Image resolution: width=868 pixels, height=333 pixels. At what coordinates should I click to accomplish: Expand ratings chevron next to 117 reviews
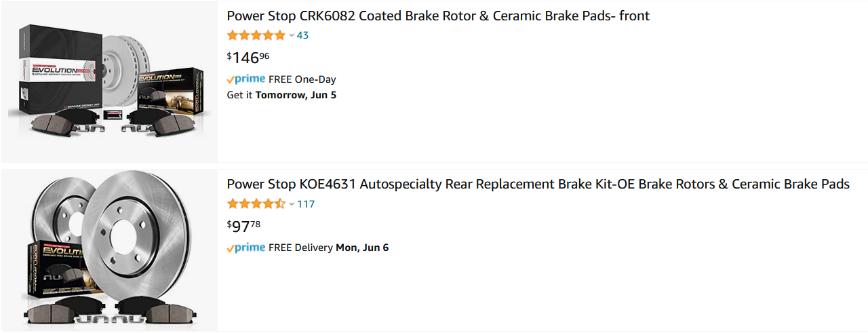(x=292, y=203)
